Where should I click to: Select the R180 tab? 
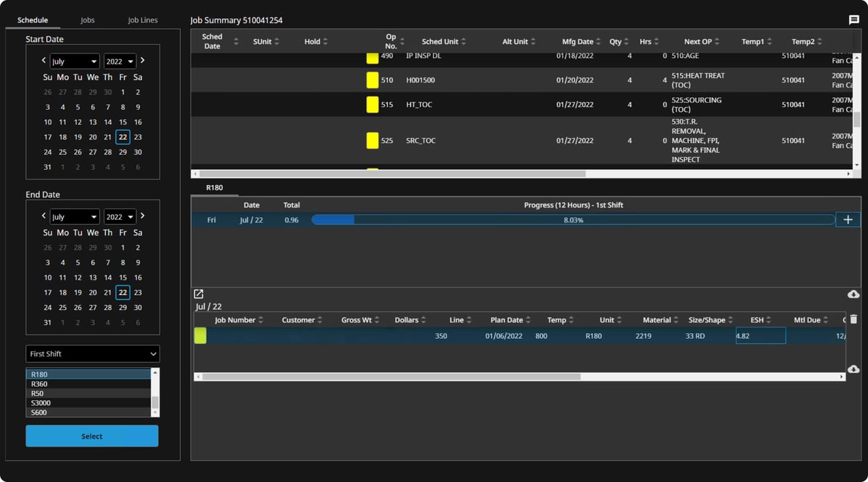[x=214, y=188]
